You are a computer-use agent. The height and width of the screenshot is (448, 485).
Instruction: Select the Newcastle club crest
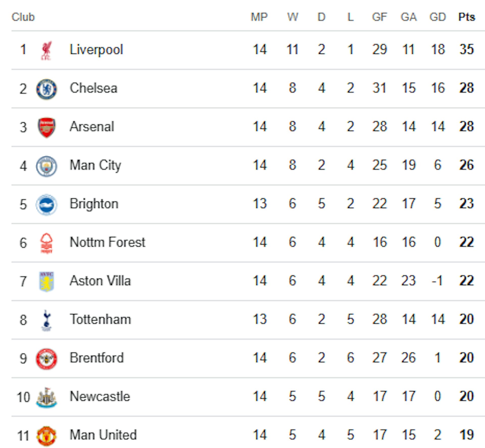point(46,397)
